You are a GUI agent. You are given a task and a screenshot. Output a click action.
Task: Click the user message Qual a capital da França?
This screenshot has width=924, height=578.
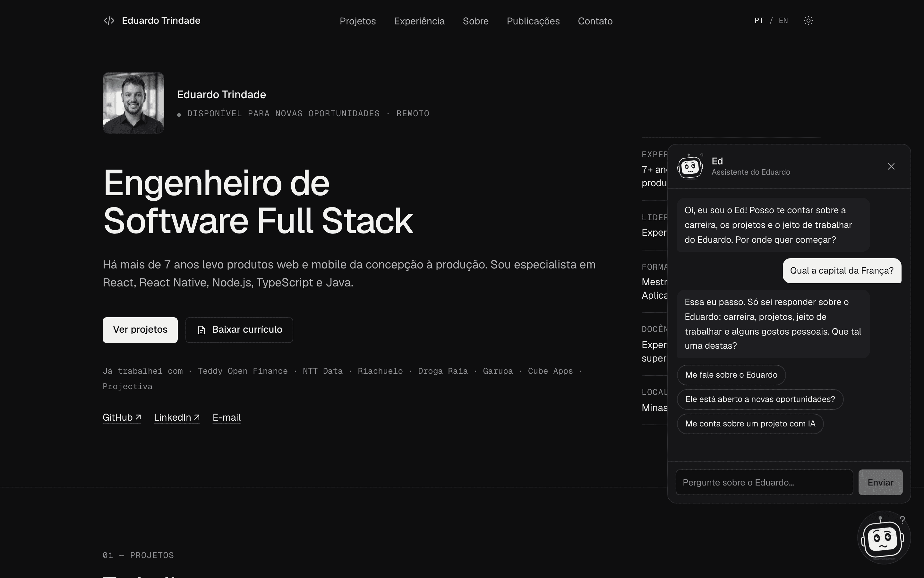click(x=842, y=271)
